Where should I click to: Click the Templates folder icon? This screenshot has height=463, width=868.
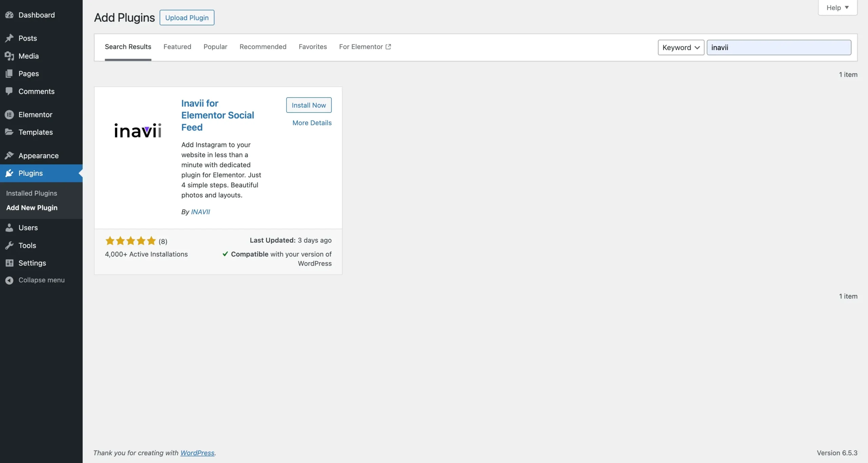[9, 132]
